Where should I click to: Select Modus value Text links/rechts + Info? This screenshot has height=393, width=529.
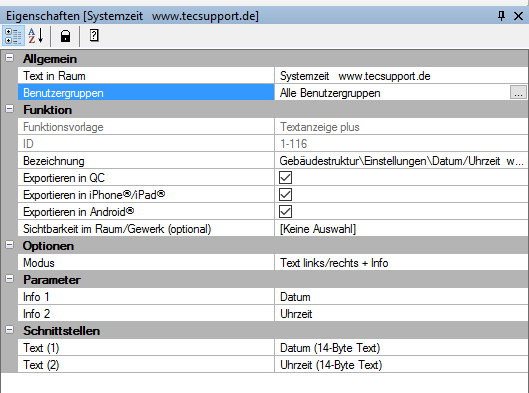click(401, 263)
